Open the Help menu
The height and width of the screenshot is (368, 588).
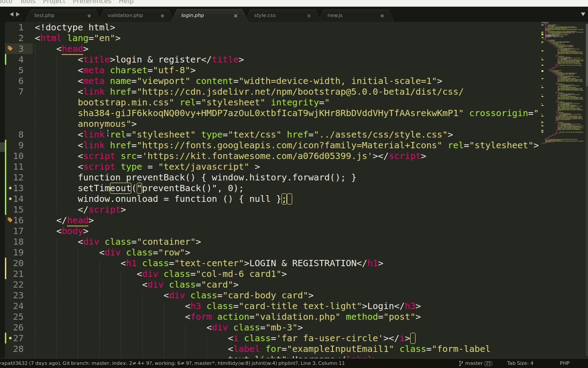point(126,2)
